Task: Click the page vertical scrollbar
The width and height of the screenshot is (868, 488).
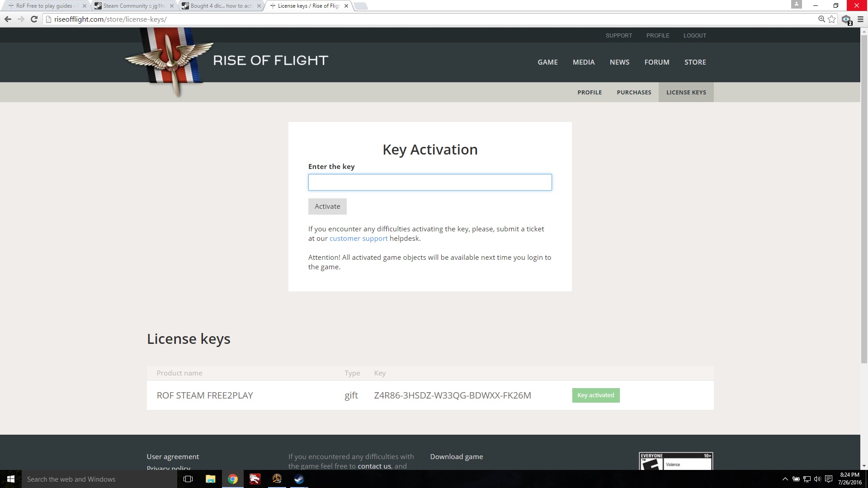Action: (x=864, y=199)
